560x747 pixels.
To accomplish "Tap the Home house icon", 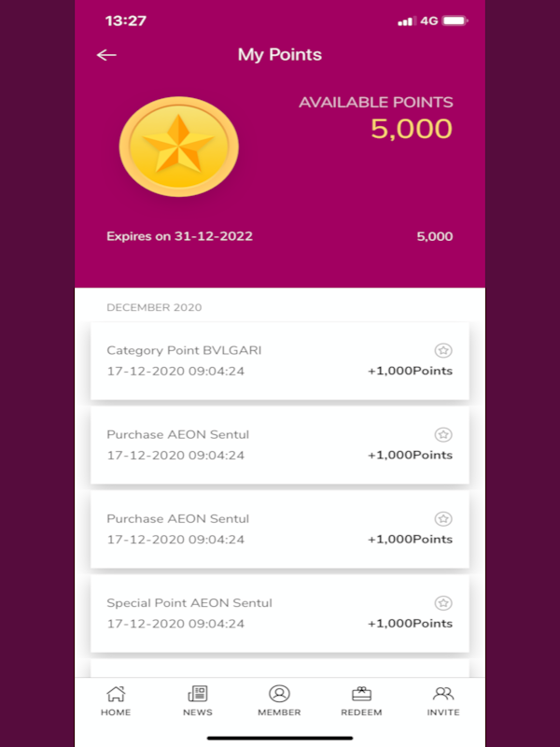I will [x=116, y=694].
